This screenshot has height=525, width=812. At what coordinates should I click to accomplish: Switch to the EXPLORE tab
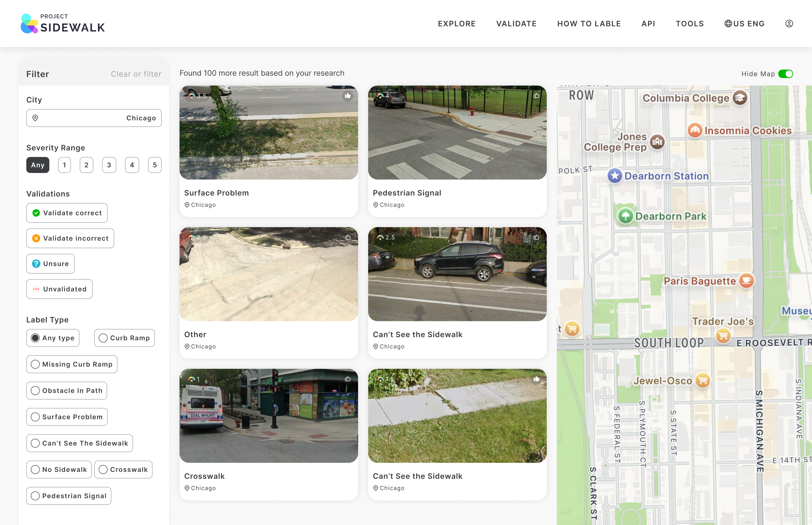[x=457, y=24]
